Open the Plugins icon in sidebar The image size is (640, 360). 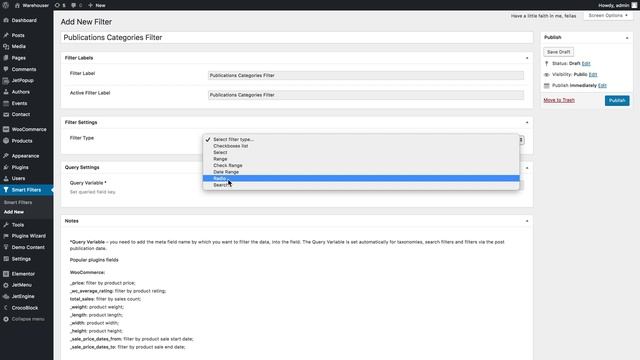click(x=6, y=167)
